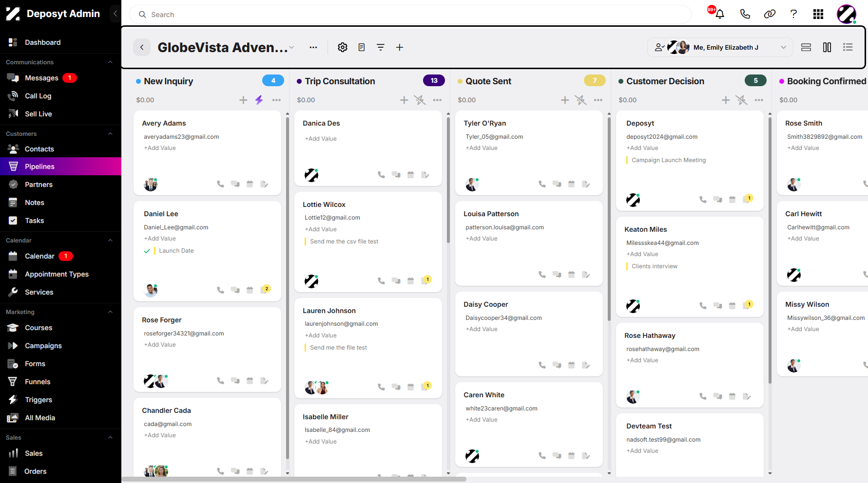Open the phone dialer icon in top bar
Screen dimensions: 868x483
745,14
